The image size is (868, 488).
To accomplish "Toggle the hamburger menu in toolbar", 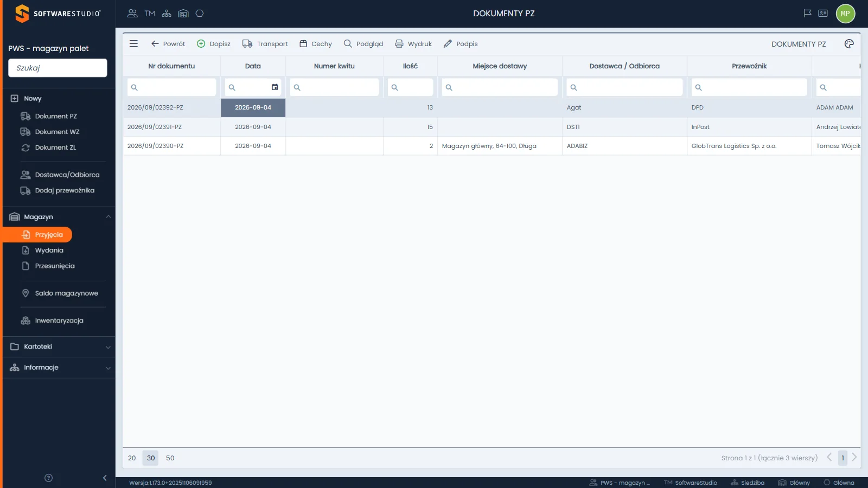I will [133, 44].
